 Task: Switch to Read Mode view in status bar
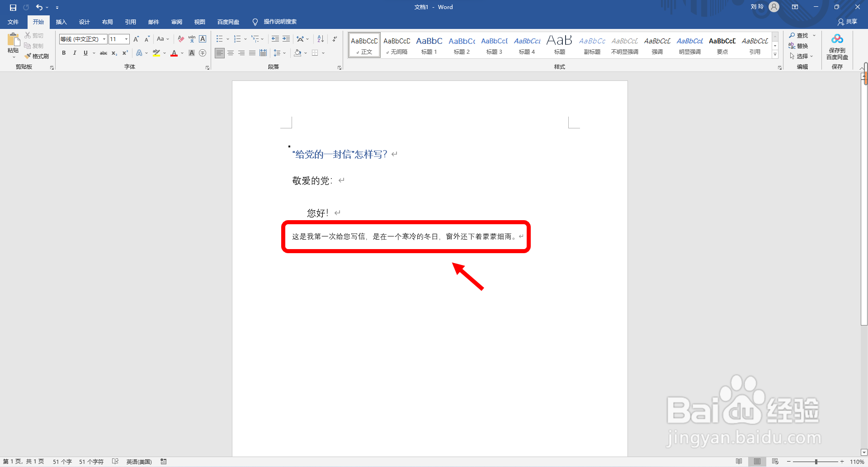739,462
